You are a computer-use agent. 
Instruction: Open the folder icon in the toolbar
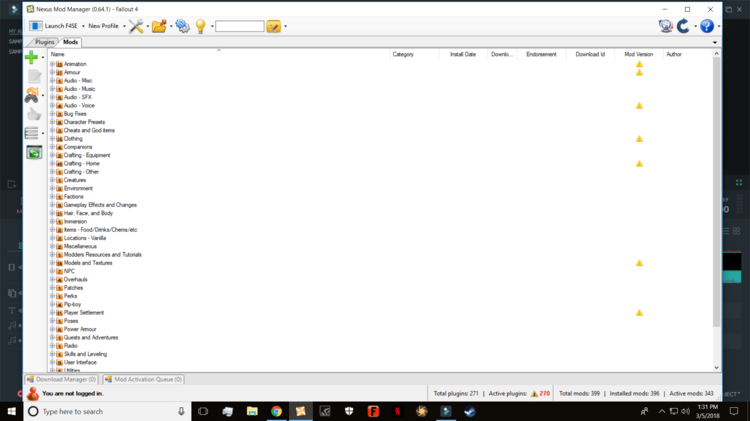click(159, 26)
